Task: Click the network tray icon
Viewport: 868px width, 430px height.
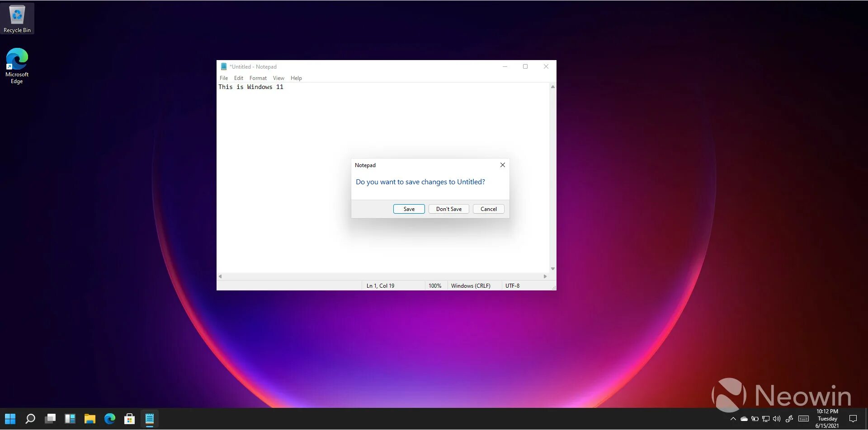Action: 765,419
